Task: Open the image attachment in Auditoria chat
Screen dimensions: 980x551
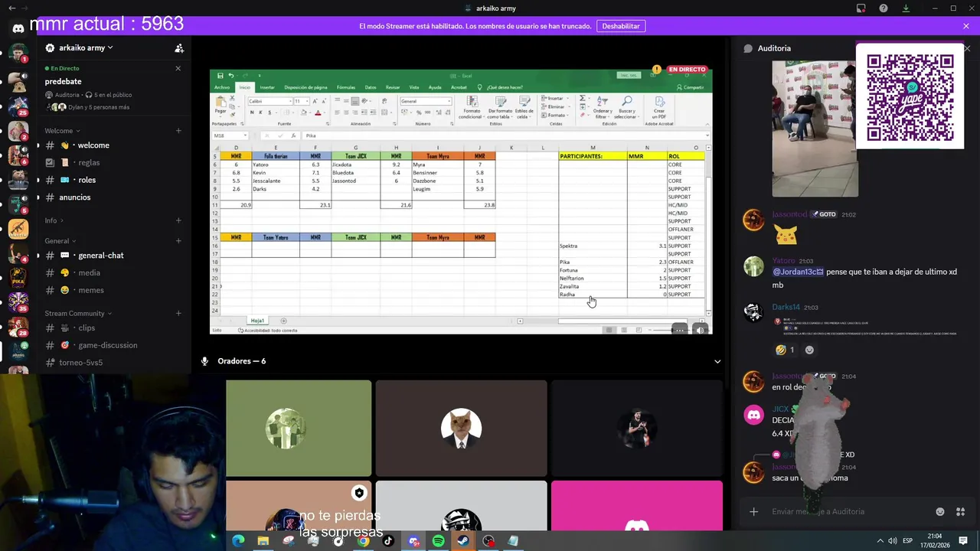Action: point(815,129)
